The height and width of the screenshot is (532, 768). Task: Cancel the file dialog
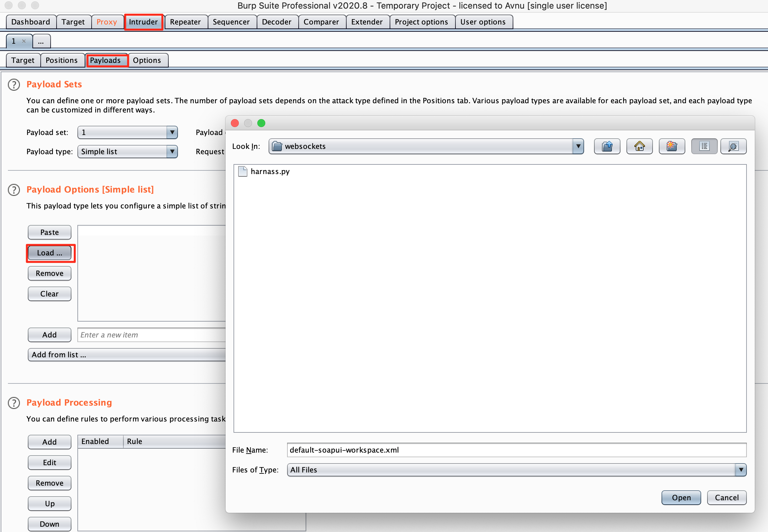727,498
